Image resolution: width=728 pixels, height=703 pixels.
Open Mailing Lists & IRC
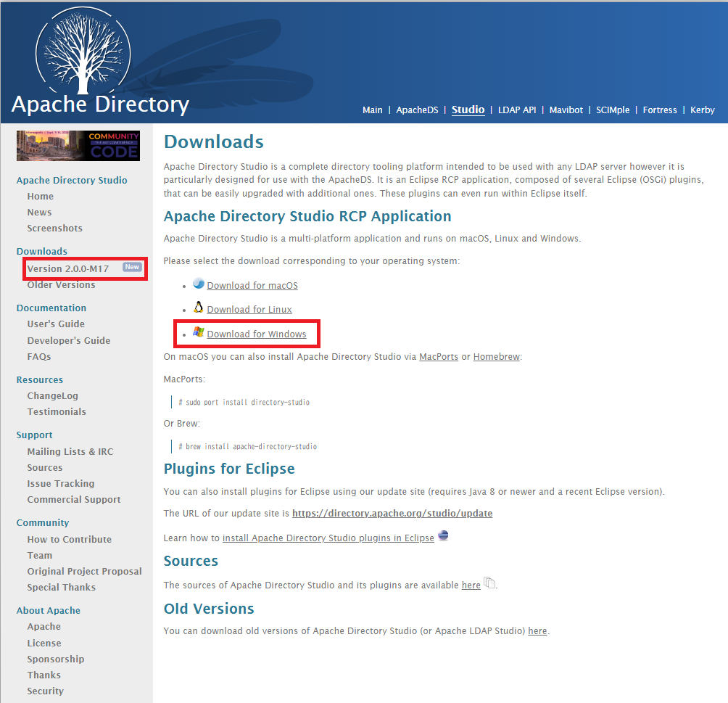[70, 452]
